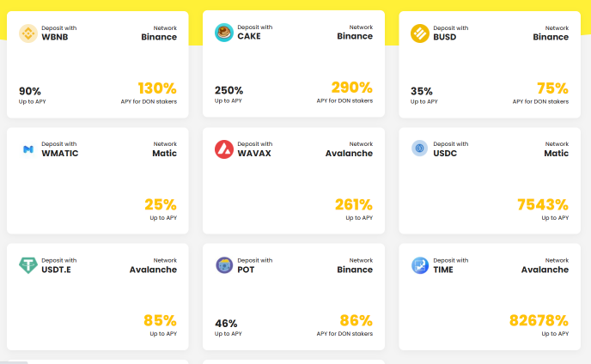Click the 261% APY on WAVAX card
Screen dimensions: 591x364
coord(354,204)
